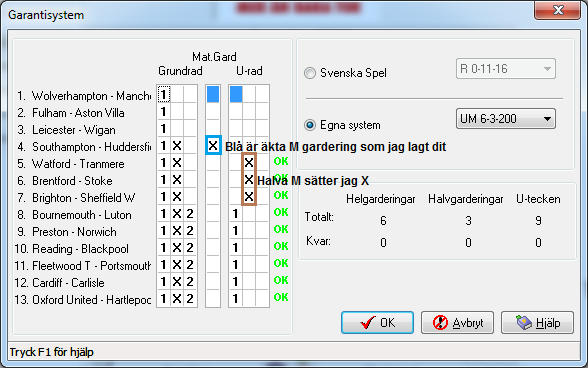
Task: Click Grundrad 1 for Fulham - Aston Villa
Action: click(x=163, y=111)
